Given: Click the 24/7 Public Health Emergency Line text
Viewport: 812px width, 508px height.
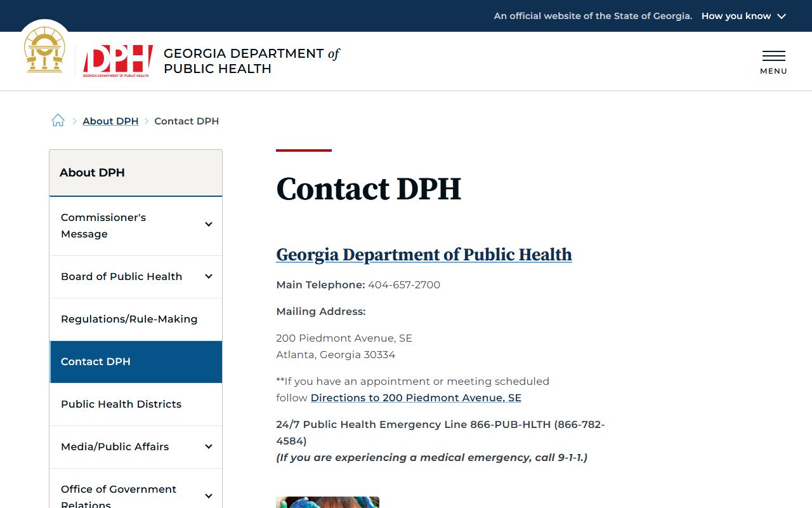Looking at the screenshot, I should coord(440,432).
